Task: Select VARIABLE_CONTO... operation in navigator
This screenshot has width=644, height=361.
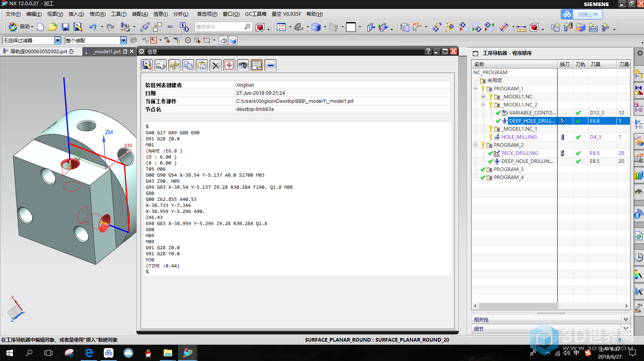Action: (532, 113)
